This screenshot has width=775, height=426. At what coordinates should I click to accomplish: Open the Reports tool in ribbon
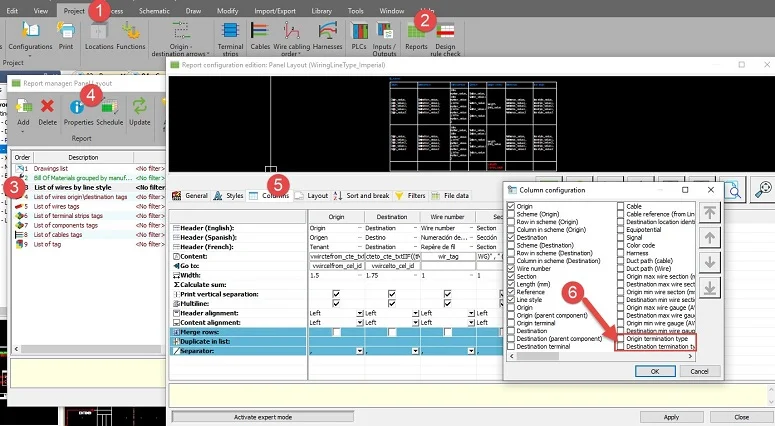[416, 35]
